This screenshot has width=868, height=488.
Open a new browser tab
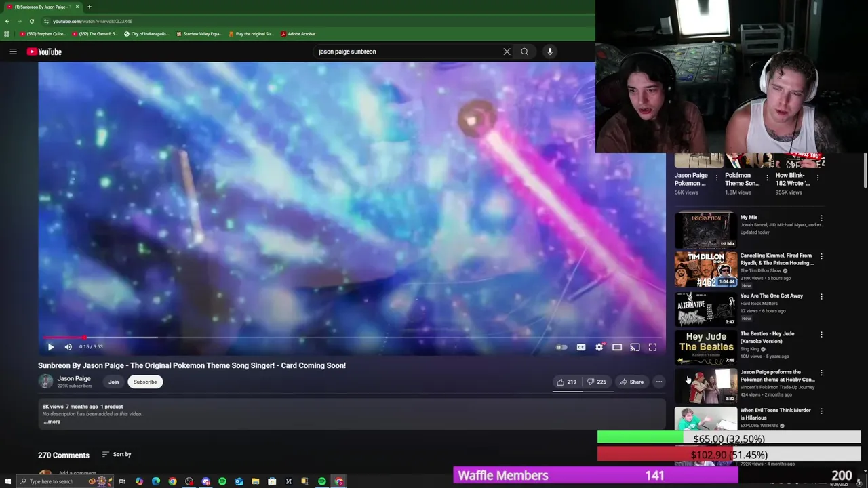pos(89,7)
